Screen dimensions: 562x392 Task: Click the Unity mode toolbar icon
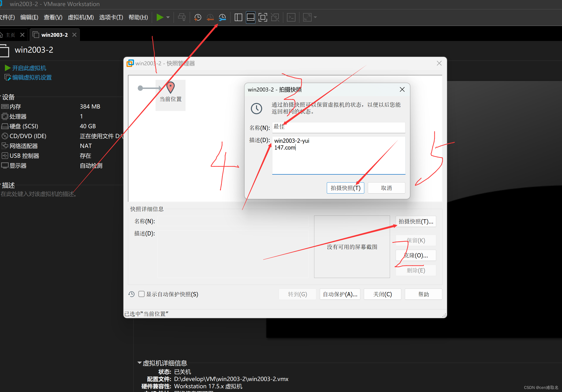point(275,17)
